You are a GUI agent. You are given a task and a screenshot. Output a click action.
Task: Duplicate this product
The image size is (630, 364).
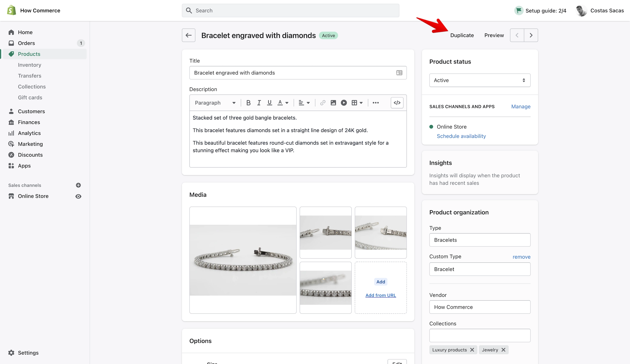click(x=462, y=35)
